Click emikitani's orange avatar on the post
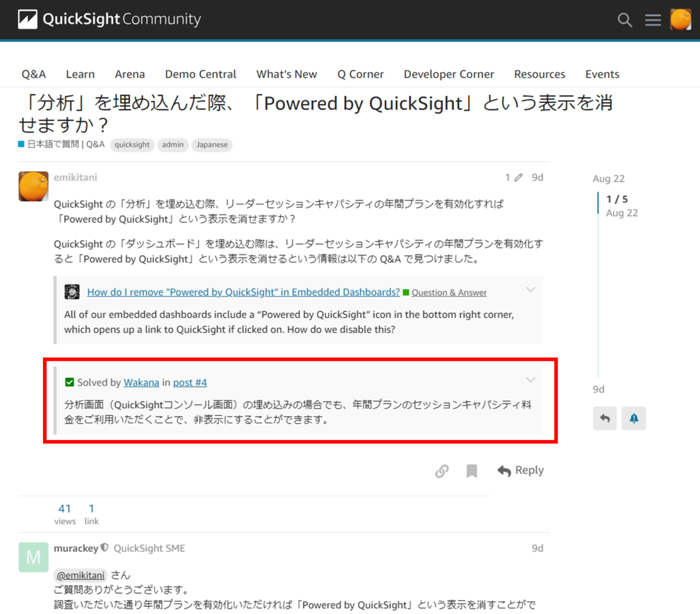The image size is (700, 614). [x=33, y=186]
